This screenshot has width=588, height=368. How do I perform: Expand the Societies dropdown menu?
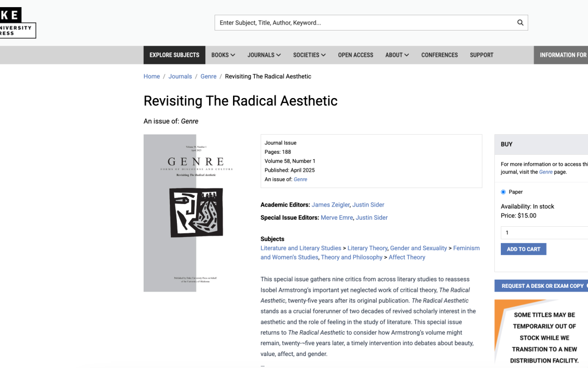309,55
